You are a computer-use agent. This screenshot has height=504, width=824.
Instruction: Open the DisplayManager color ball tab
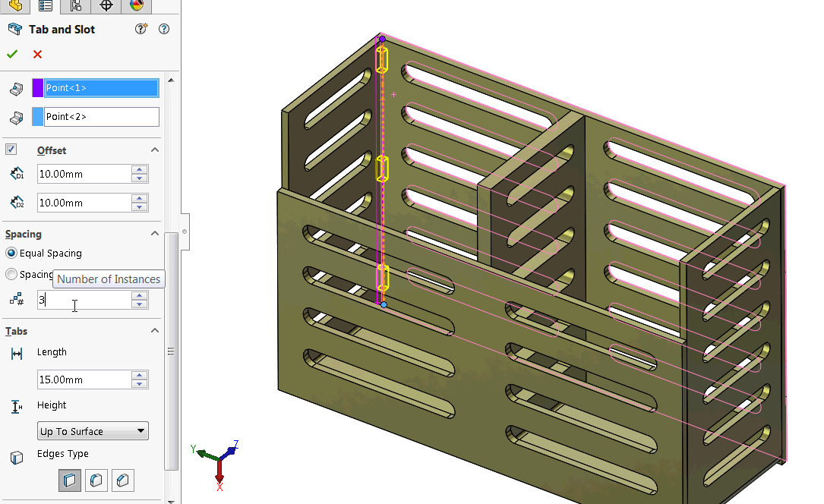click(x=137, y=6)
